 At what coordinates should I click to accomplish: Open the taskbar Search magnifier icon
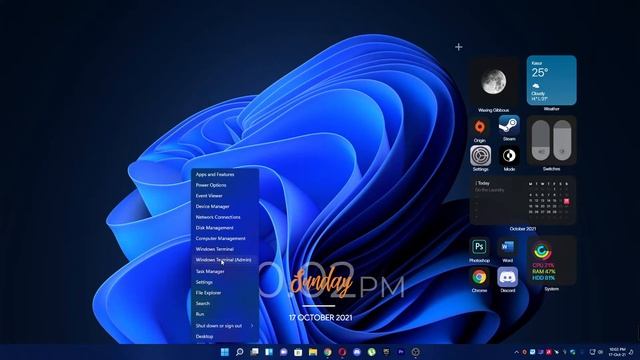240,352
